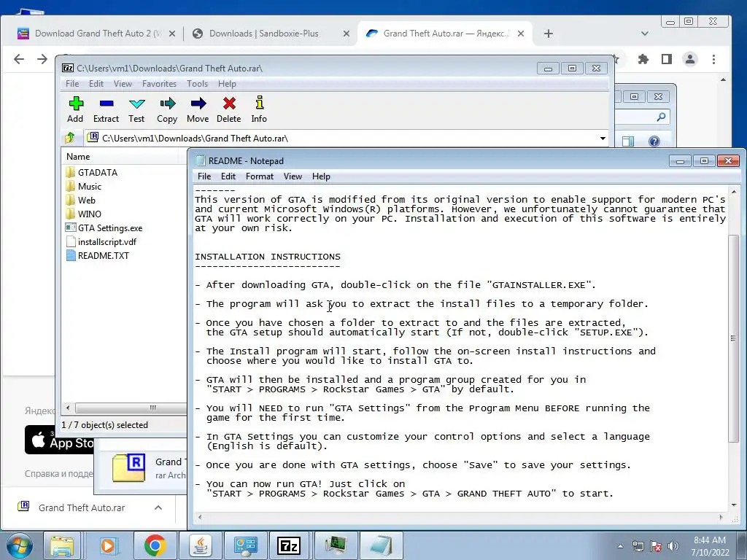Select installscript.vdf file

pos(107,241)
